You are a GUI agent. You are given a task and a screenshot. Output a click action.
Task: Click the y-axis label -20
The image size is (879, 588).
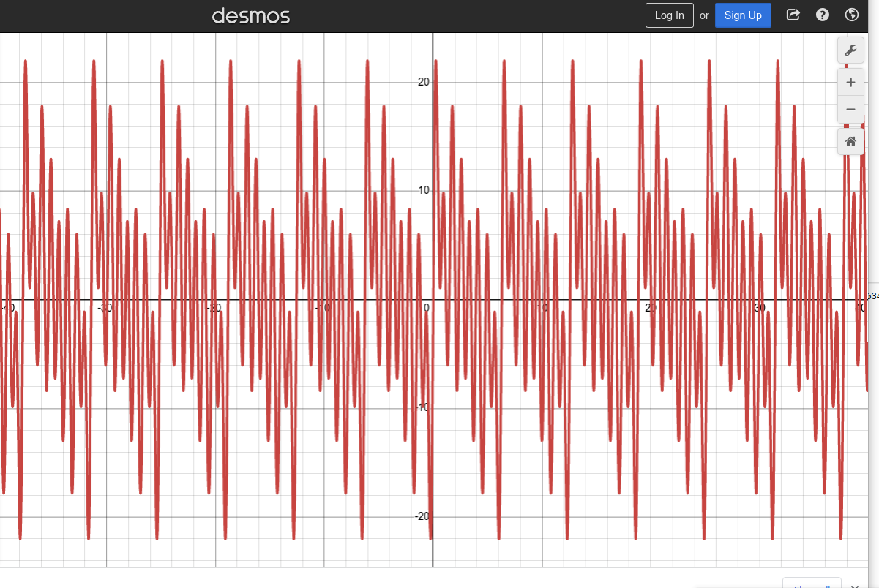[422, 516]
